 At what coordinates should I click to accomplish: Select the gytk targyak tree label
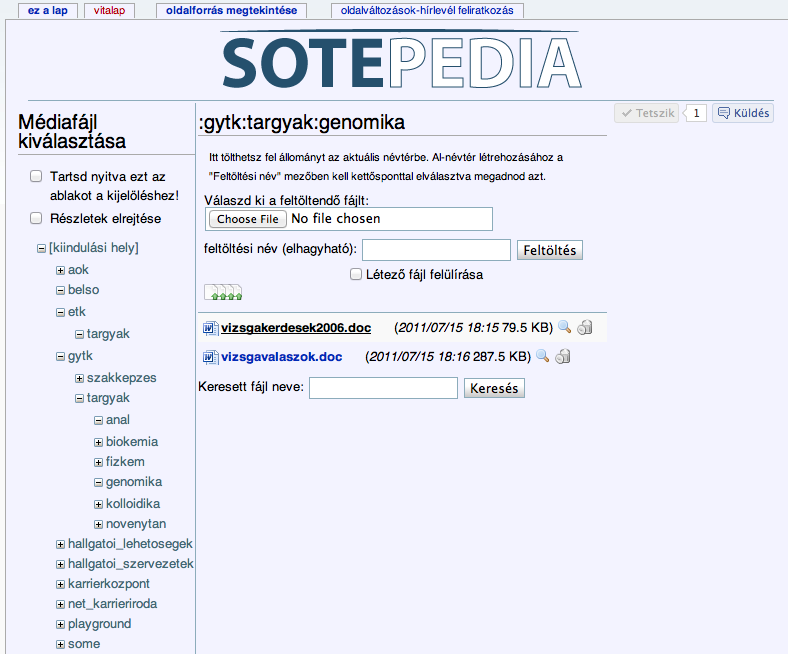pyautogui.click(x=108, y=398)
